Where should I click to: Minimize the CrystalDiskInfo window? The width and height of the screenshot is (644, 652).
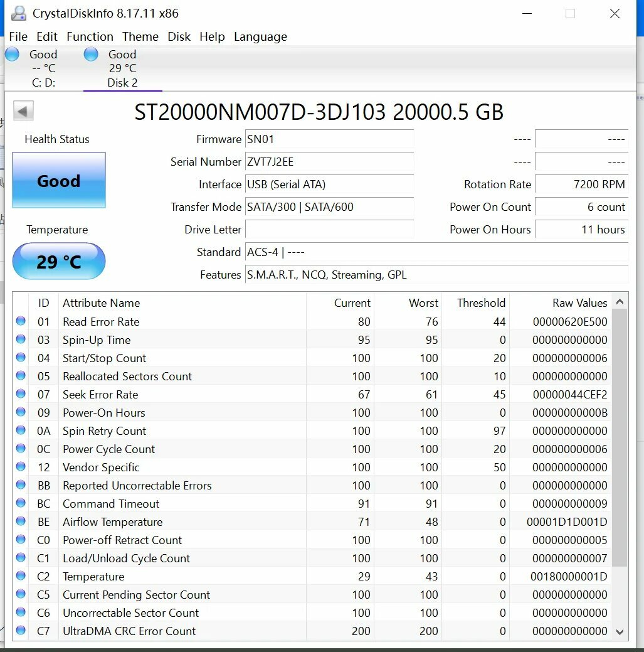[x=527, y=13]
